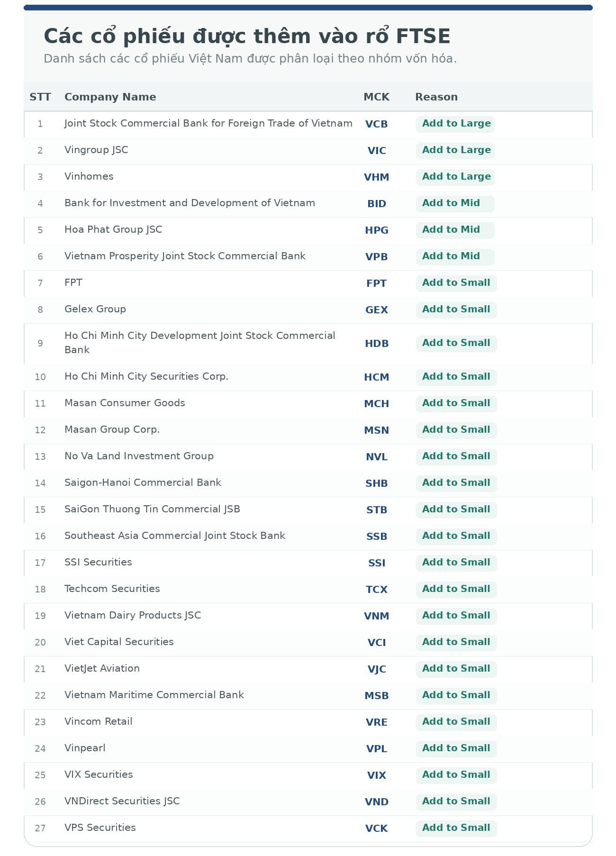Select Saigon-Hanoi Commercial Bank name
616x856 pixels.
[143, 483]
